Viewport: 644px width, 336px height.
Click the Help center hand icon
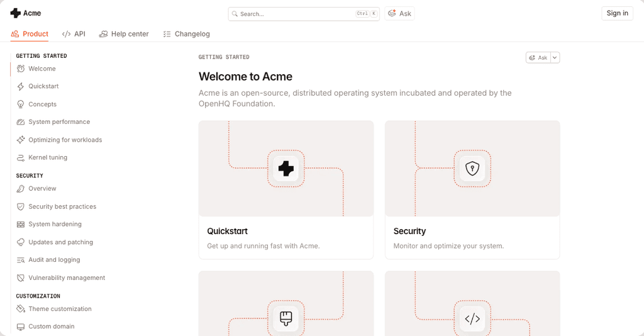(103, 34)
